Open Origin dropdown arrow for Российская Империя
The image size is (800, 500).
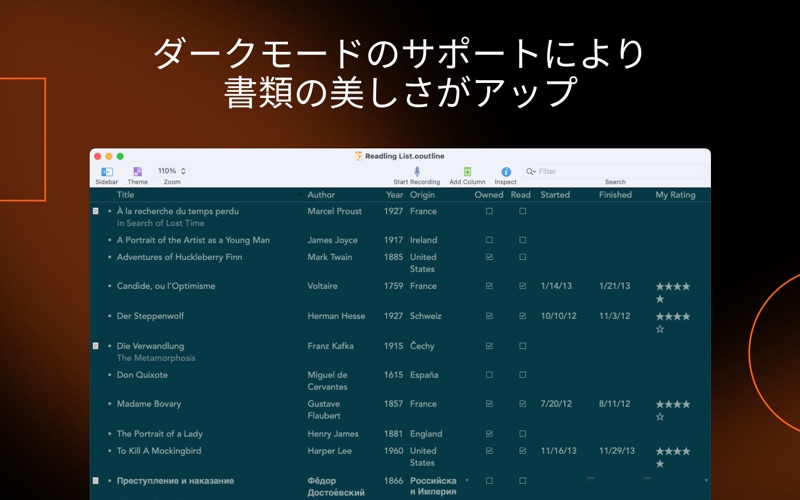click(x=467, y=481)
